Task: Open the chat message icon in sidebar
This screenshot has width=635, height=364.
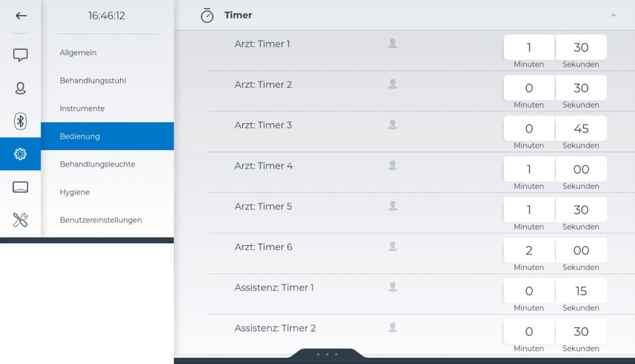Action: (20, 56)
